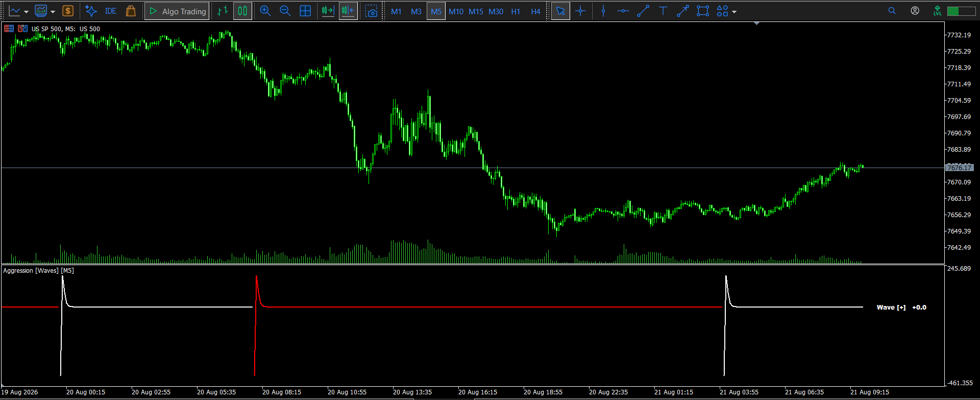Viewport: 980px width, 400px height.
Task: Click the 7732.19 price scale label
Action: (959, 35)
